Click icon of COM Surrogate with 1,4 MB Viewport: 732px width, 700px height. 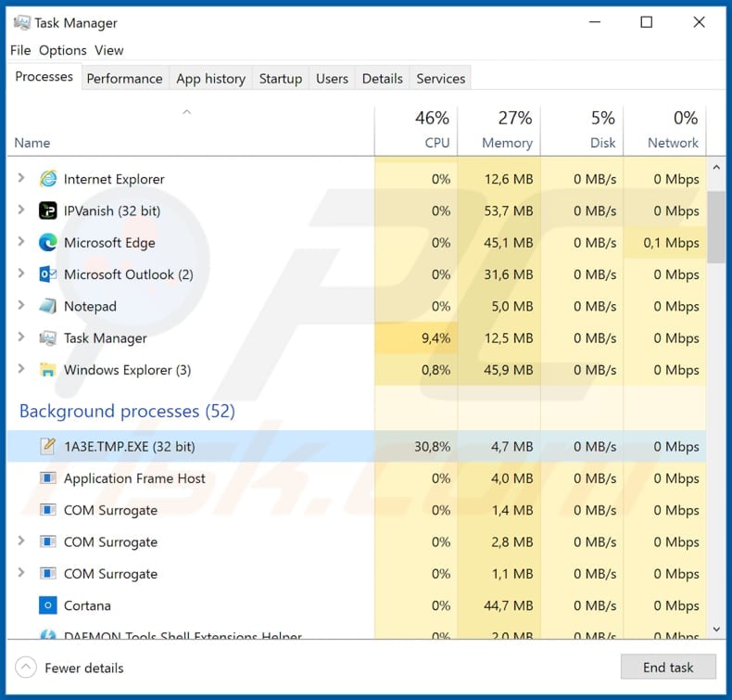click(48, 510)
